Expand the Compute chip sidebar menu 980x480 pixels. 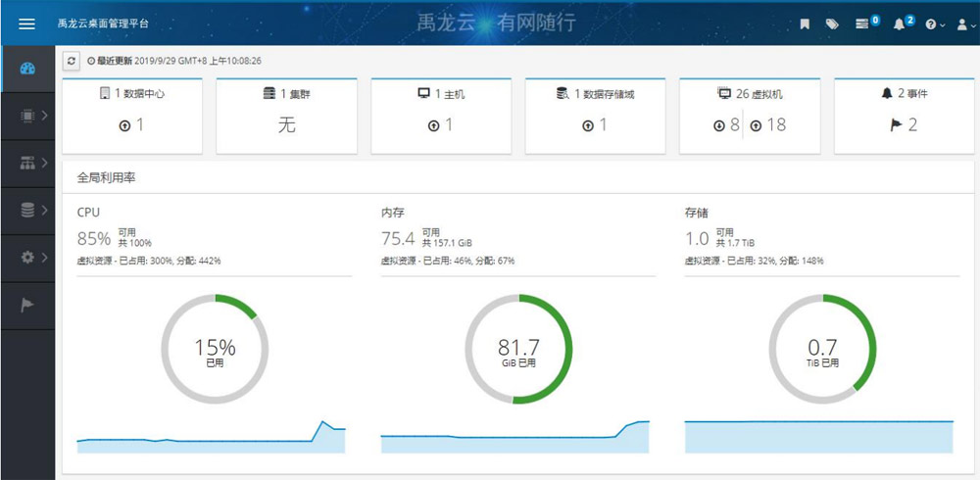pyautogui.click(x=33, y=116)
